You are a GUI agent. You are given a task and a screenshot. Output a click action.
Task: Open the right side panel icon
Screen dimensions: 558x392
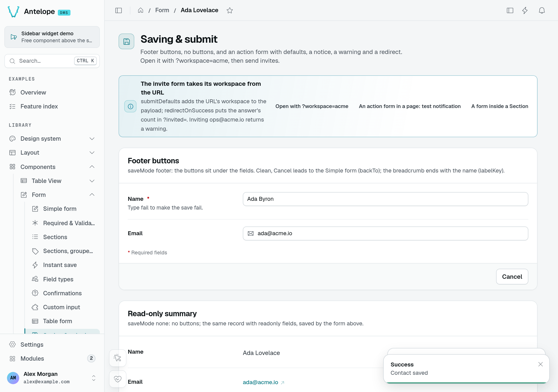pos(510,10)
